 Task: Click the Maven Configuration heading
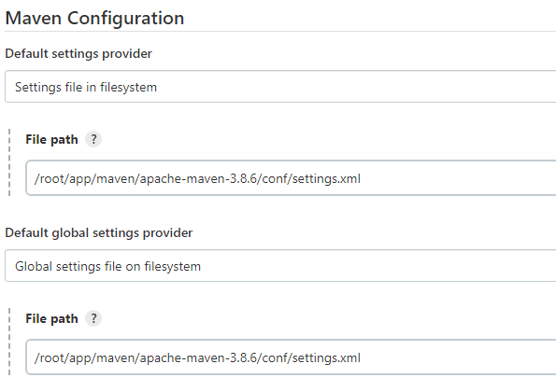(x=94, y=18)
